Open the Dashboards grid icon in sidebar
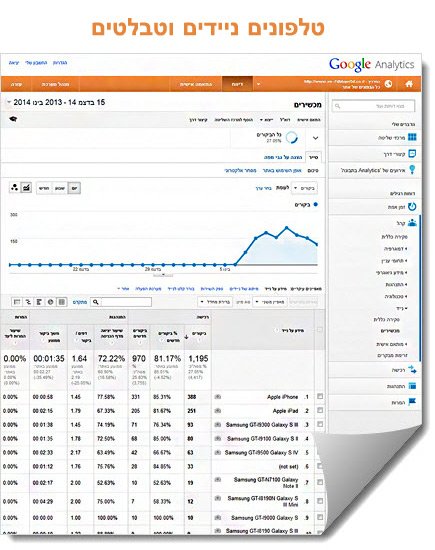This screenshot has width=435, height=550. tap(412, 137)
